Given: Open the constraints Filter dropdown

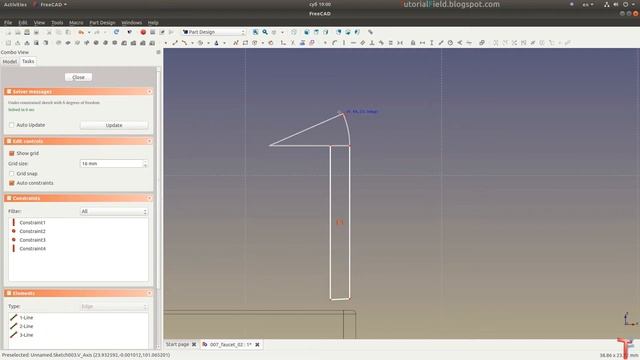Looking at the screenshot, I should click(x=113, y=211).
